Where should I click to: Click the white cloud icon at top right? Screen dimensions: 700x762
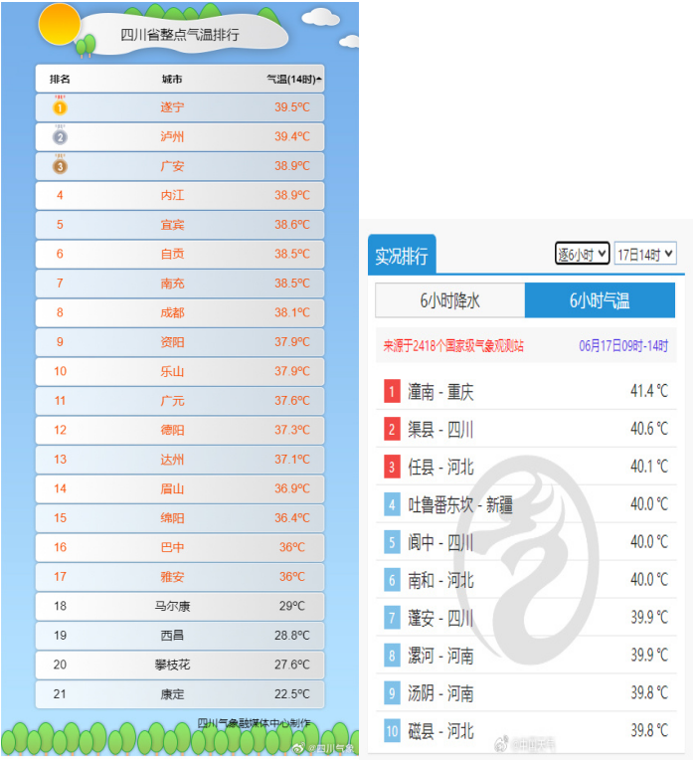click(x=319, y=18)
